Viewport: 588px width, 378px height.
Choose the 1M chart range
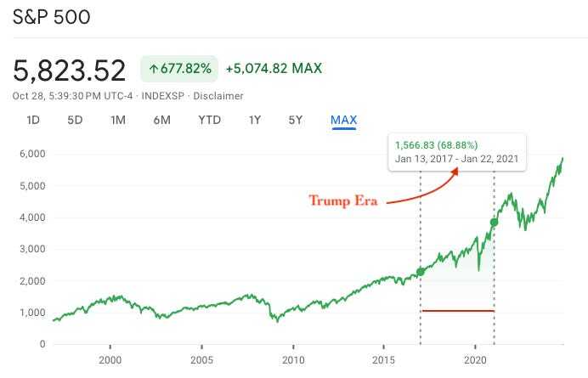click(x=118, y=120)
